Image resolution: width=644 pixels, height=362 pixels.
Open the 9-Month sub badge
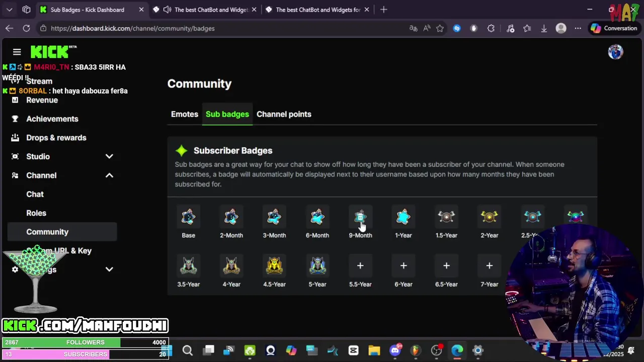click(360, 217)
